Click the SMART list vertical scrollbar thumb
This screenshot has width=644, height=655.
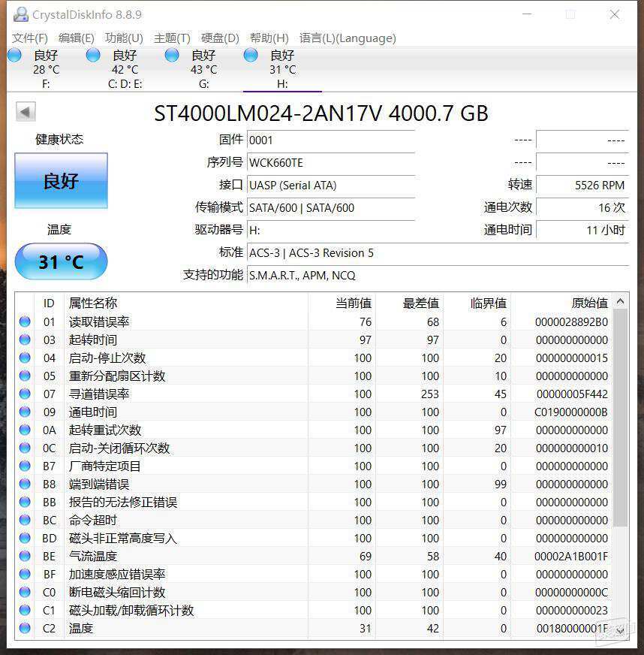(x=620, y=418)
